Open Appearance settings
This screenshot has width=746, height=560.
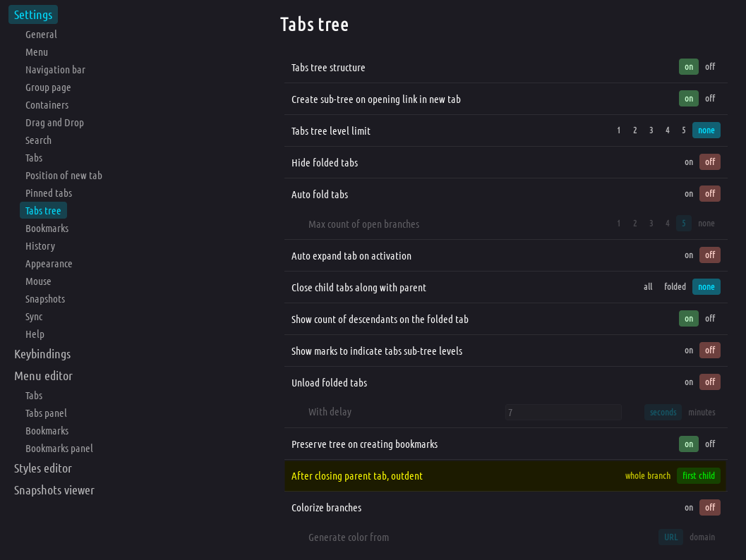49,263
